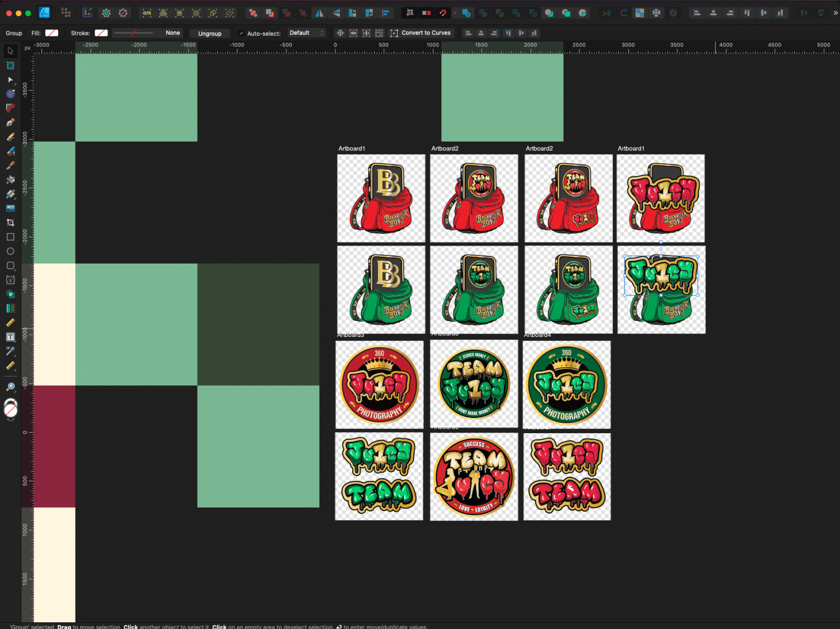The height and width of the screenshot is (629, 840).
Task: Select the Success Team Juicy logo artboard
Action: click(x=474, y=477)
